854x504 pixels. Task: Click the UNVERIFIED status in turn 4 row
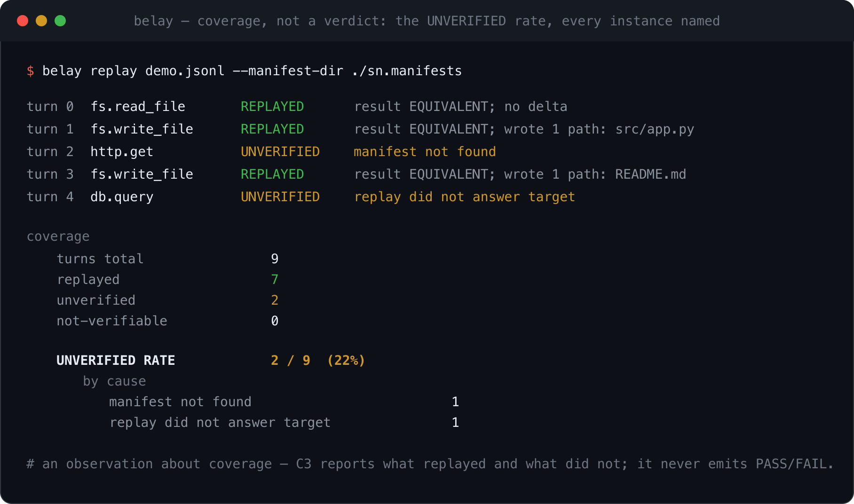click(280, 197)
